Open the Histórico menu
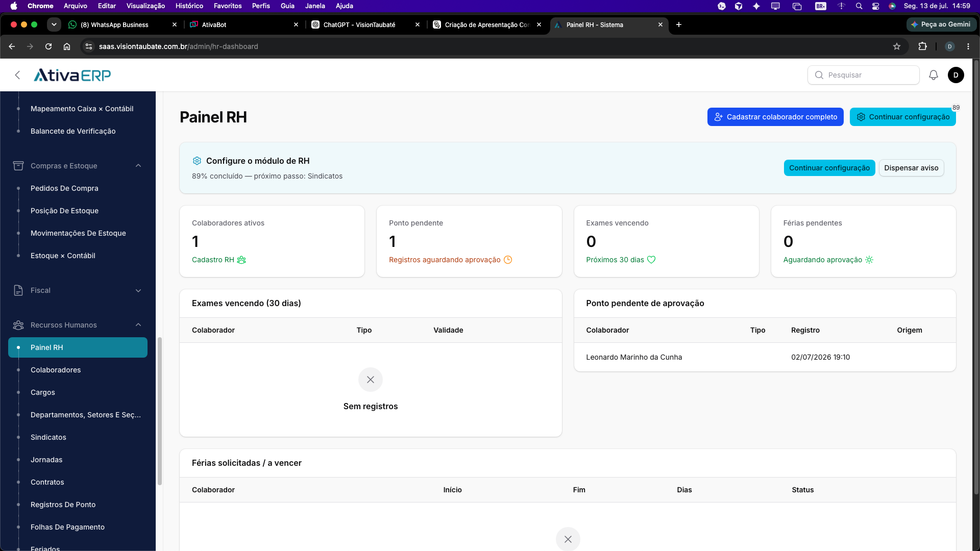Image resolution: width=980 pixels, height=551 pixels. pyautogui.click(x=189, y=6)
